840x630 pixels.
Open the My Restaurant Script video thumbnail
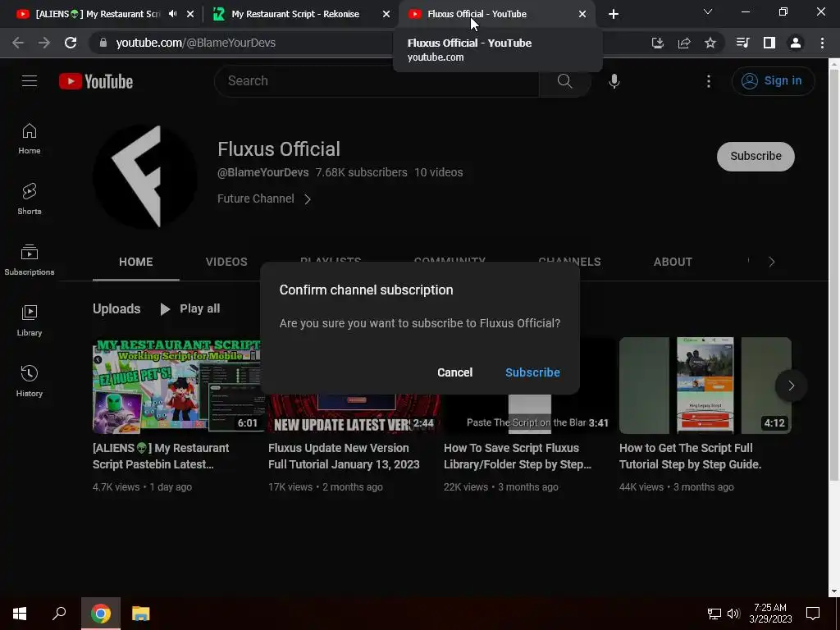point(177,386)
